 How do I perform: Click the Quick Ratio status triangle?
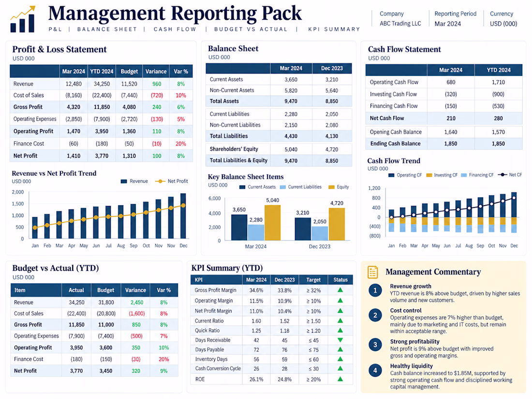(340, 330)
